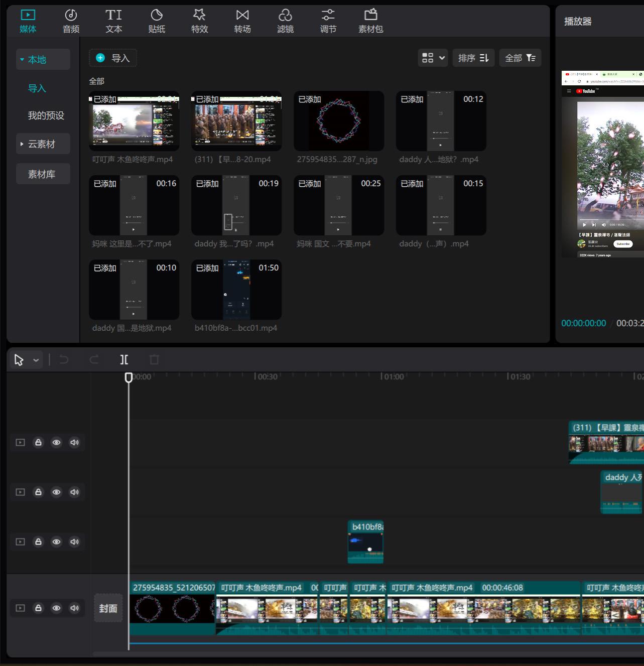The height and width of the screenshot is (666, 644).
Task: Mute the daddy clip track
Action: [x=74, y=492]
